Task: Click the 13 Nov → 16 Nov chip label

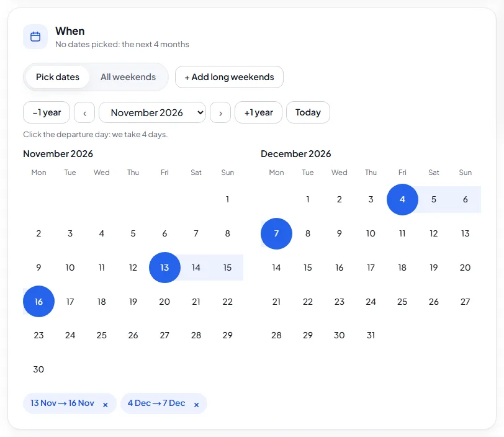Action: click(62, 403)
